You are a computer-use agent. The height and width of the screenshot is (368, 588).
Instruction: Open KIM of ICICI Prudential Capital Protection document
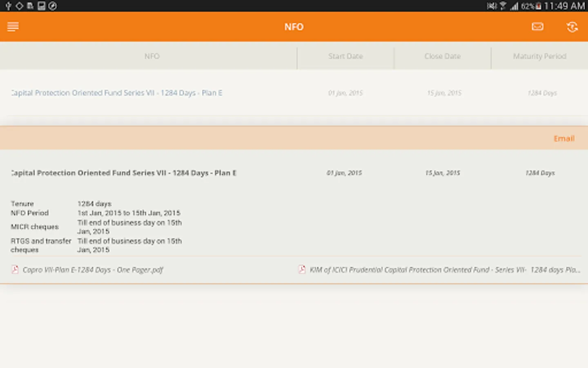point(445,270)
